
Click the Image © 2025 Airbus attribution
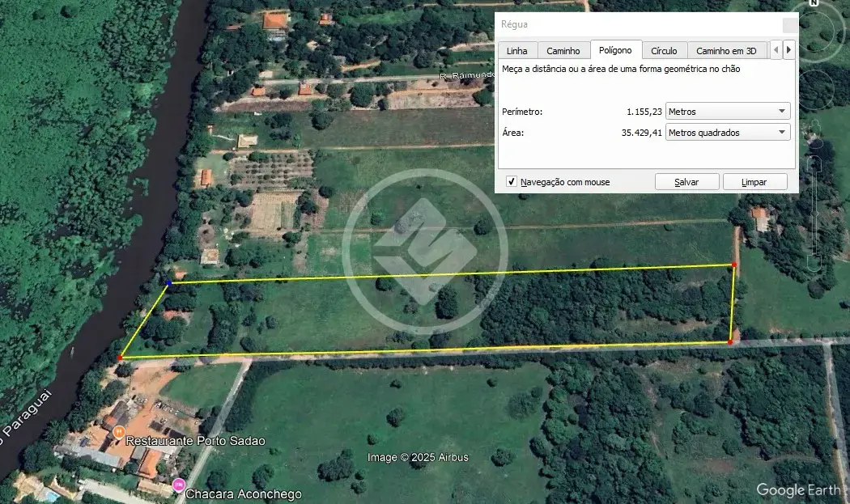[x=418, y=457]
